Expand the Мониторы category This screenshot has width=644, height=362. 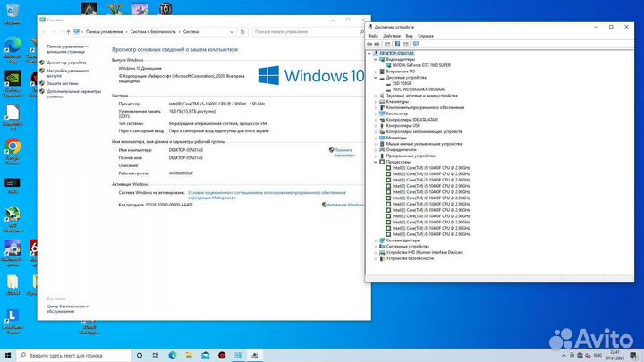pos(376,138)
